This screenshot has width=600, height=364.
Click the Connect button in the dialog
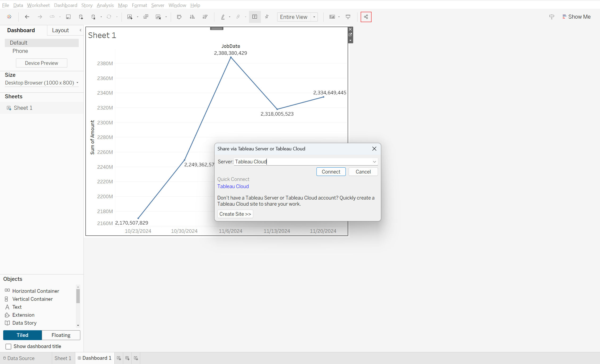click(x=331, y=172)
